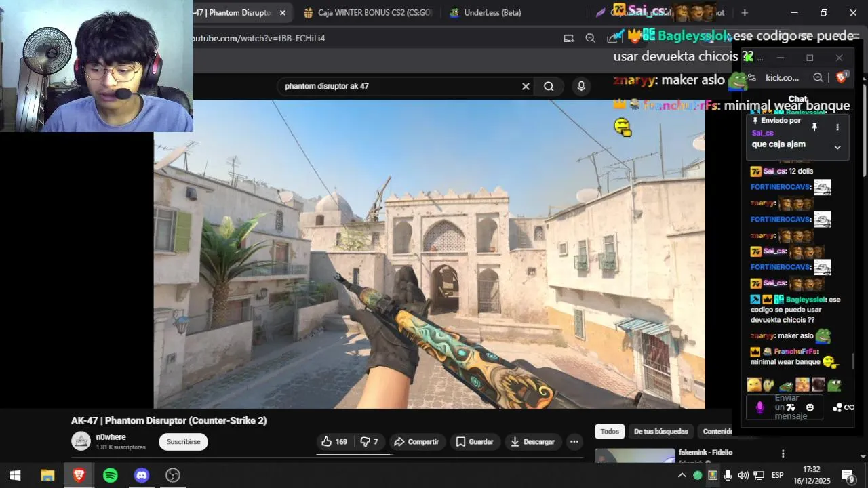868x488 pixels.
Task: Select the De tus búsquedas chip
Action: 660,432
